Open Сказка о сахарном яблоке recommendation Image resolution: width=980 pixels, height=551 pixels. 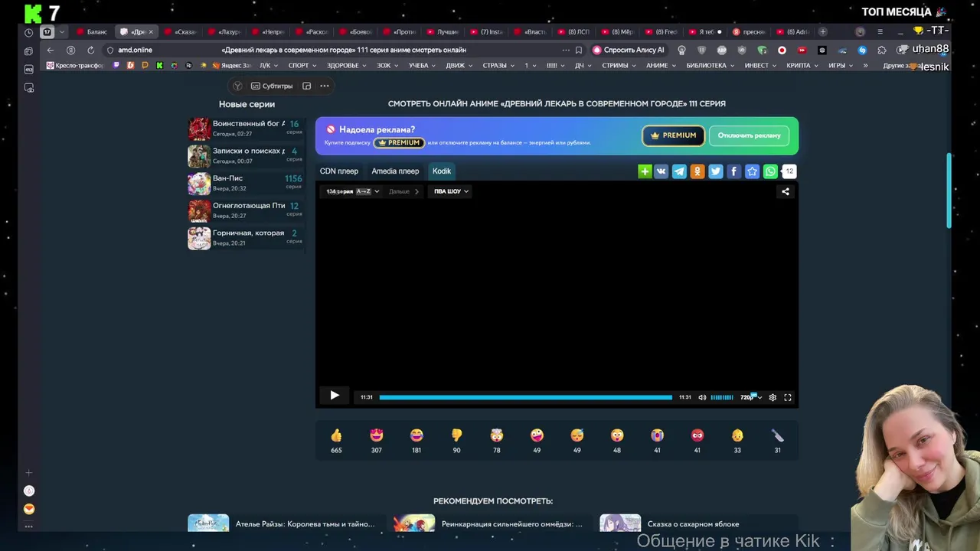(693, 524)
